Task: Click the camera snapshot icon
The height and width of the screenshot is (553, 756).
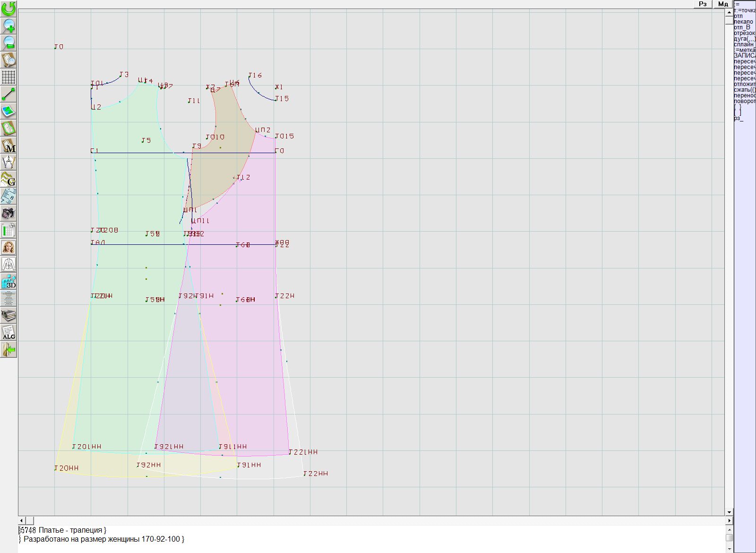Action: [x=9, y=213]
